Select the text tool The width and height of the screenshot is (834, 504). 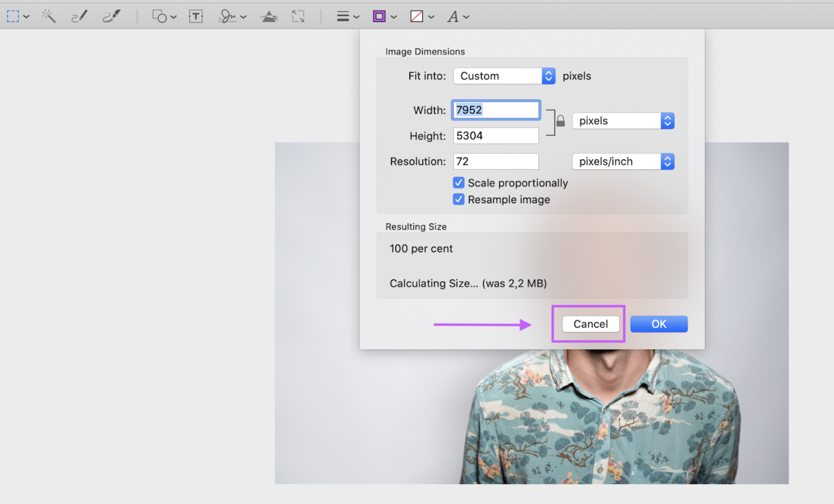click(x=196, y=15)
